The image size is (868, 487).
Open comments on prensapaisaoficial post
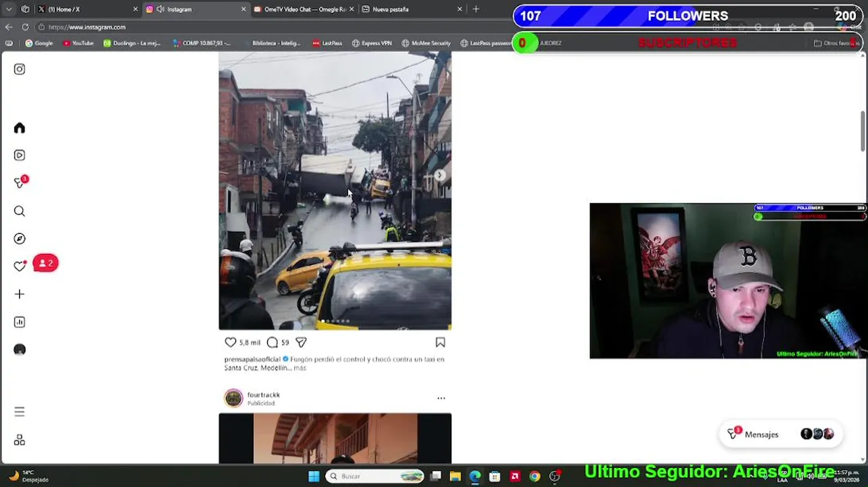point(272,342)
